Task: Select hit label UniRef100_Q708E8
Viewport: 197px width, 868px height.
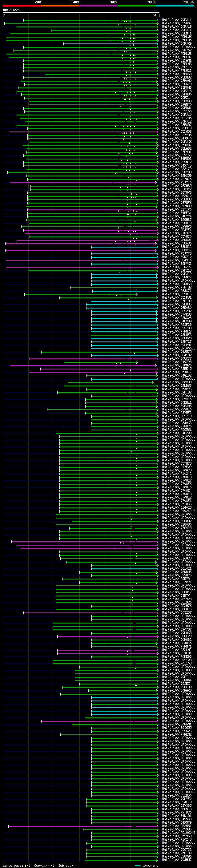Action: [176, 477]
